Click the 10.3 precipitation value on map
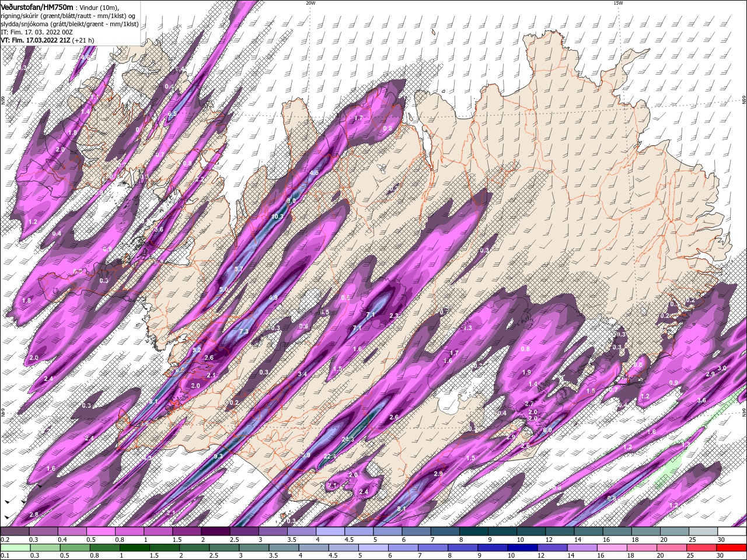The image size is (747, 560). tap(278, 216)
